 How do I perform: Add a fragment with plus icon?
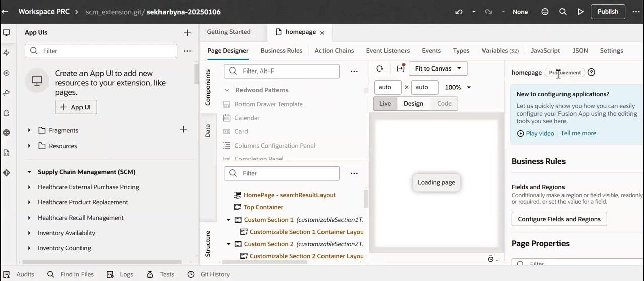183,130
